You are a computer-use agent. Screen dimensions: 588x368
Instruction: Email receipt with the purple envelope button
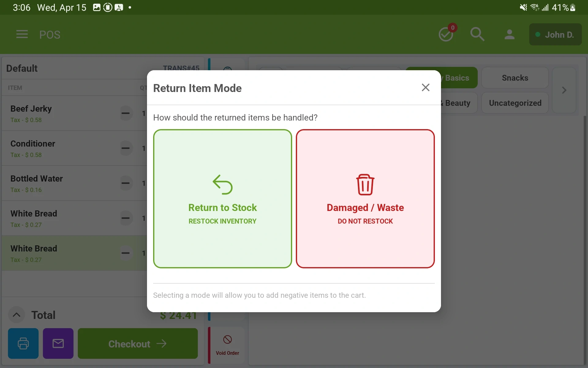point(58,343)
